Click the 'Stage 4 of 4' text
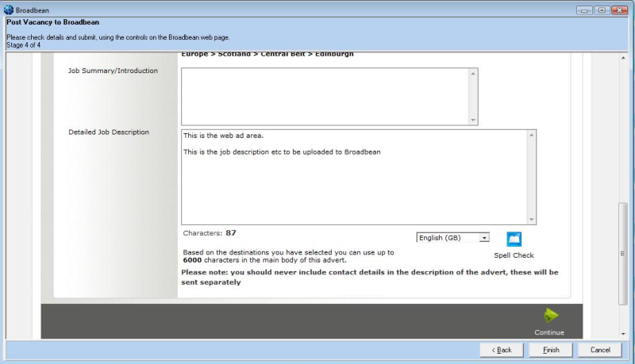The height and width of the screenshot is (364, 635). (24, 45)
